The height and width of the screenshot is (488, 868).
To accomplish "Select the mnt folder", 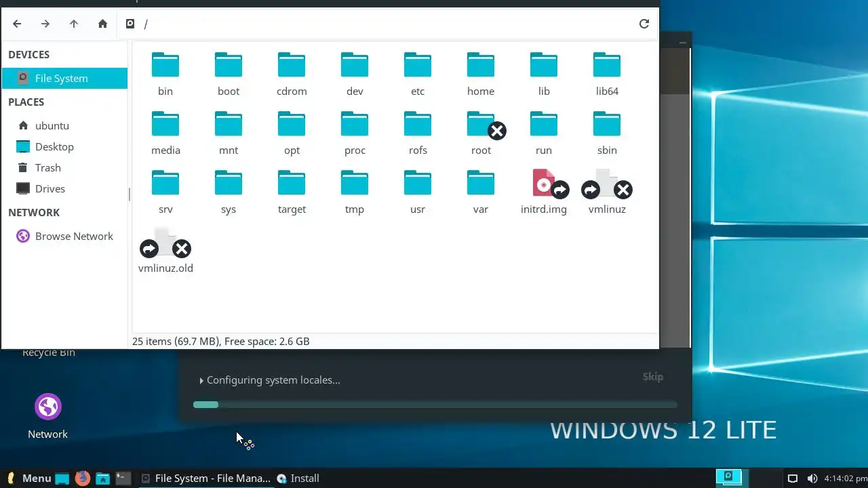I will (229, 134).
